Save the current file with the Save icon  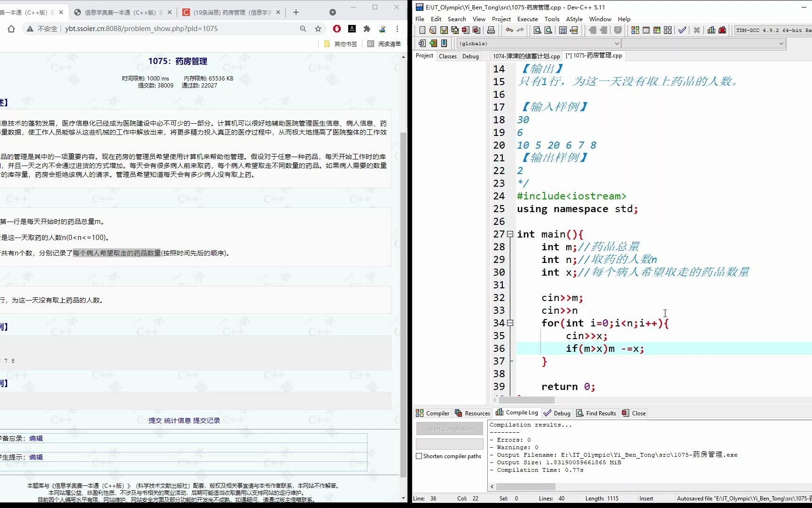pos(444,30)
